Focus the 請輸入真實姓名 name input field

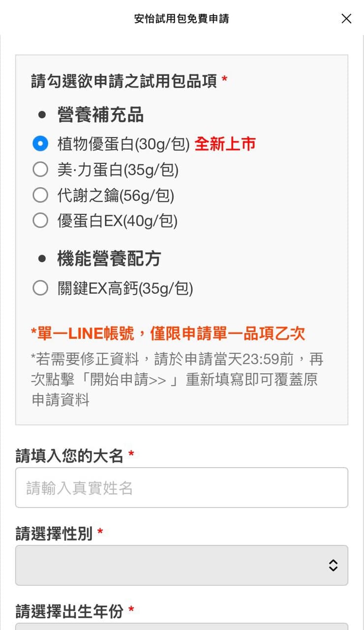pyautogui.click(x=182, y=488)
